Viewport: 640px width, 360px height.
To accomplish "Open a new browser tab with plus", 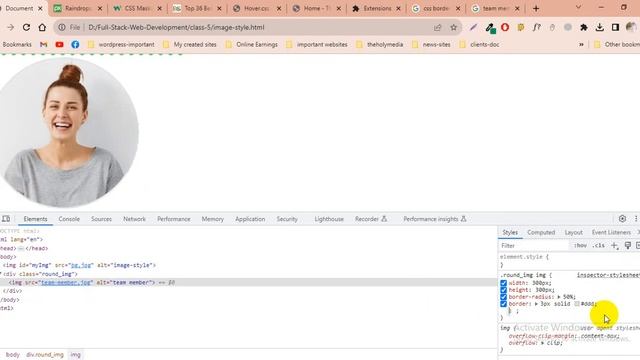I will click(x=536, y=8).
